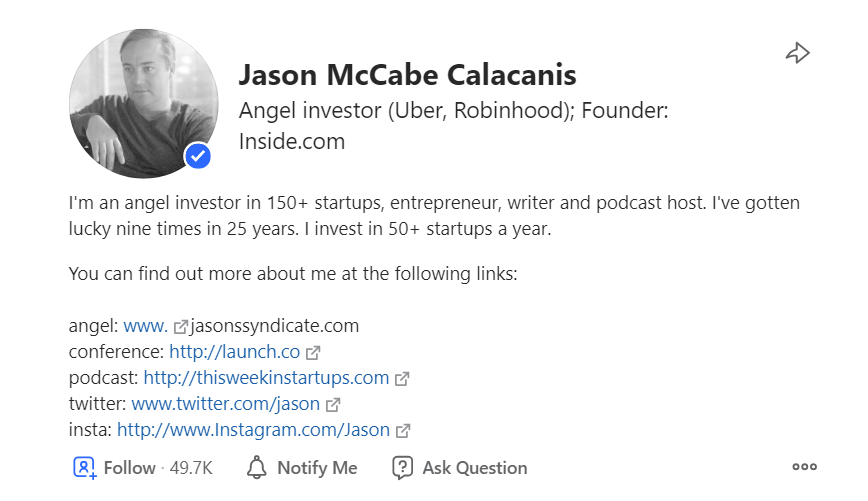868x501 pixels.
Task: Click the Jason McCabe Calacanis name heading
Action: (x=407, y=75)
